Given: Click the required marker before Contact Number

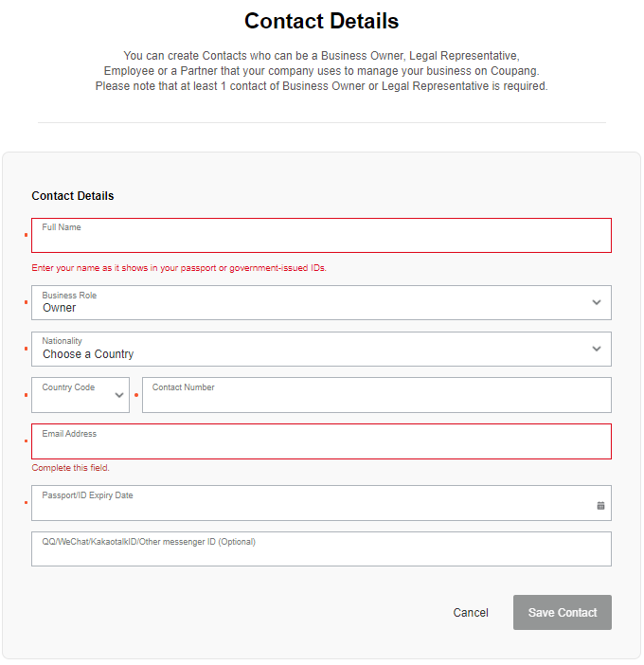Looking at the screenshot, I should pyautogui.click(x=136, y=394).
